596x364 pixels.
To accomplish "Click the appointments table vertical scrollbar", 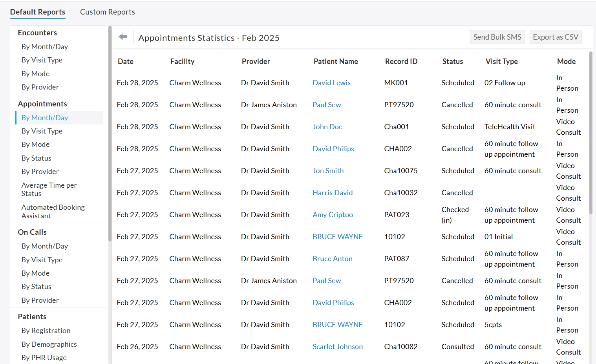I will tap(591, 134).
